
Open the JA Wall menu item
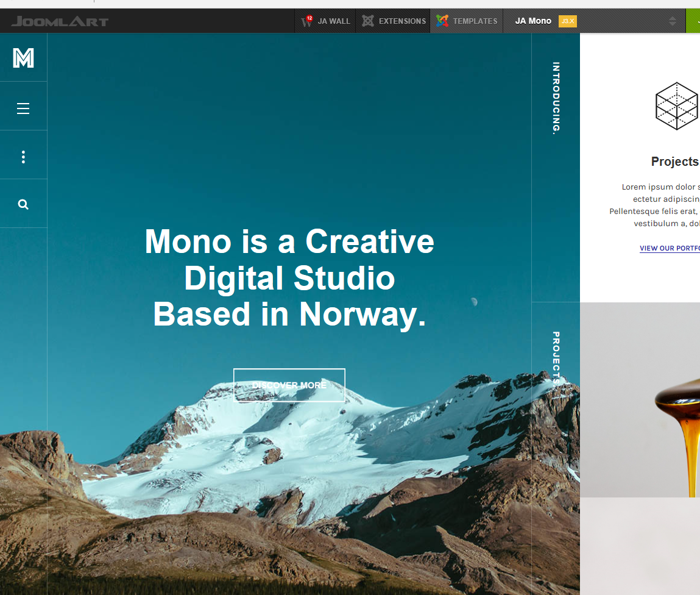click(x=334, y=21)
